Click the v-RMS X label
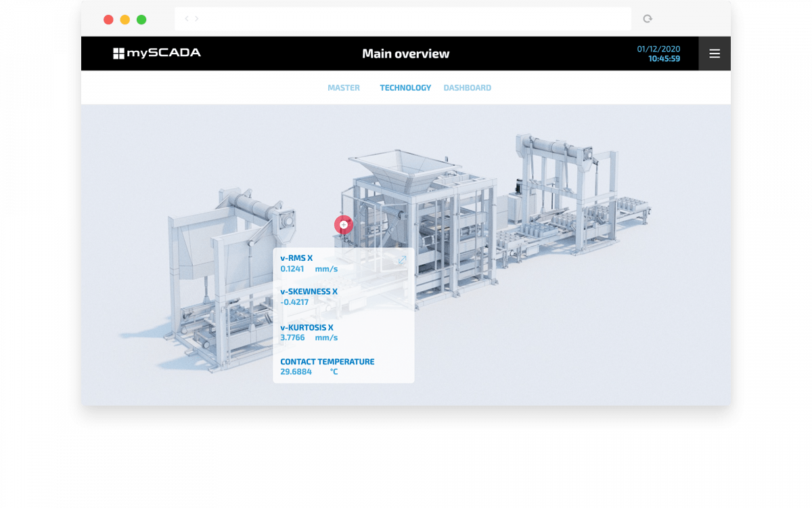Viewport: 812px width, 508px height. pyautogui.click(x=296, y=258)
